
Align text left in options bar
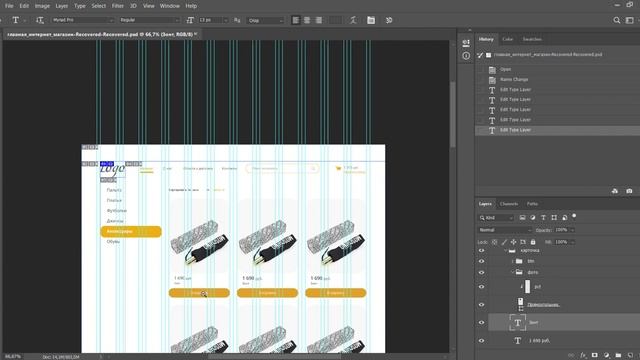point(296,20)
